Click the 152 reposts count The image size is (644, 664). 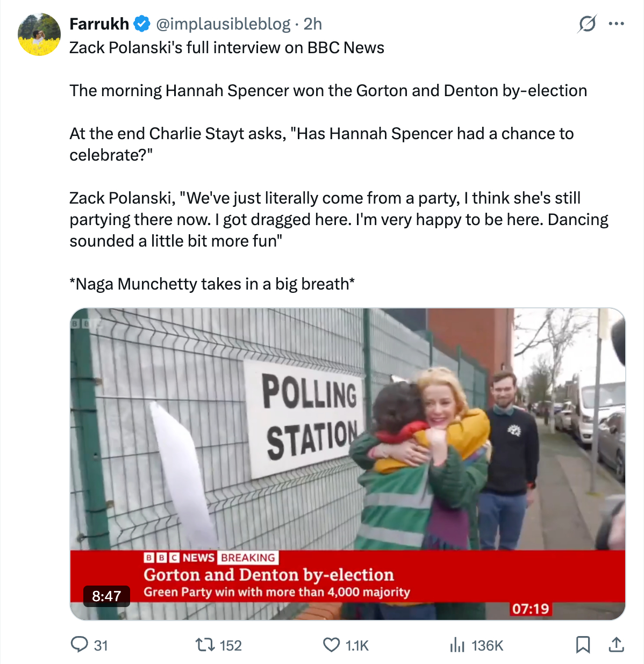pos(231,645)
